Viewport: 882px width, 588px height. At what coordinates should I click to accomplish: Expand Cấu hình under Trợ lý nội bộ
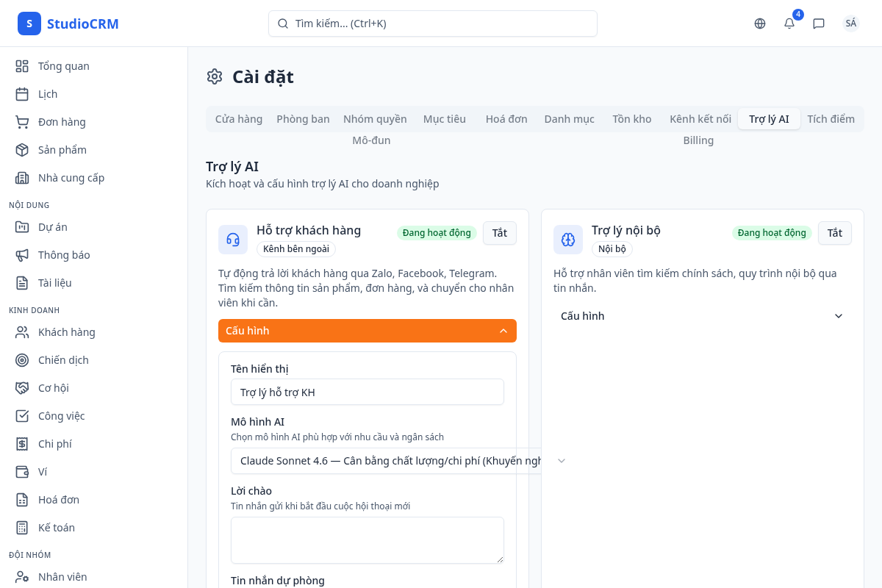click(702, 316)
